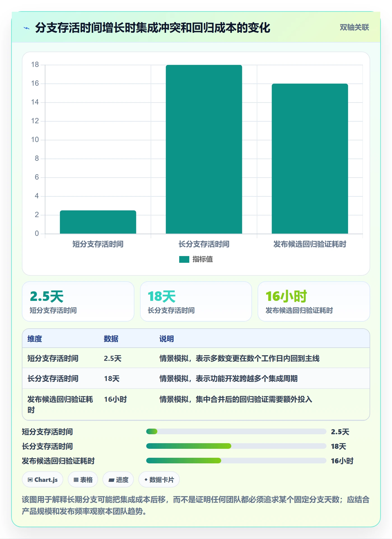Click the 长分支存活时间 progress bar
392x539 pixels.
[236, 446]
